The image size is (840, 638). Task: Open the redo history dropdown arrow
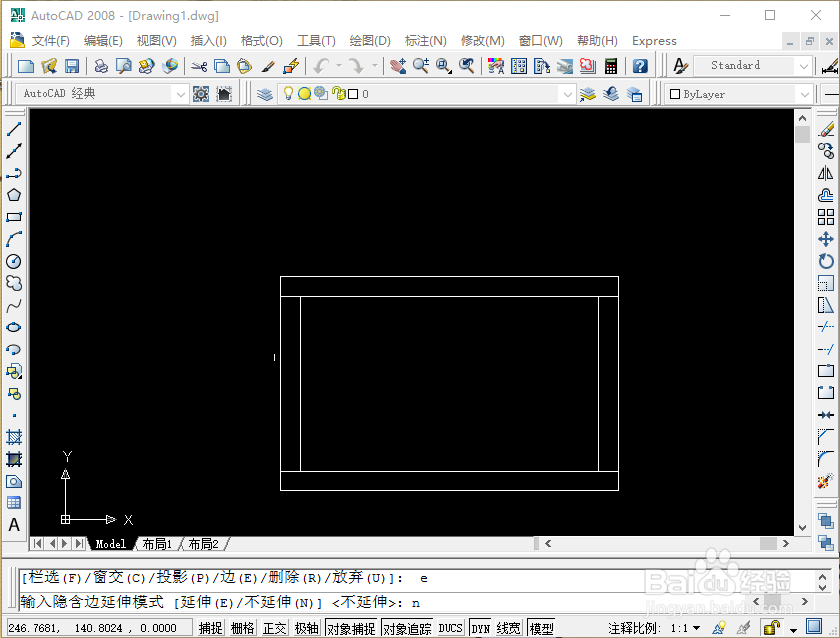374,66
